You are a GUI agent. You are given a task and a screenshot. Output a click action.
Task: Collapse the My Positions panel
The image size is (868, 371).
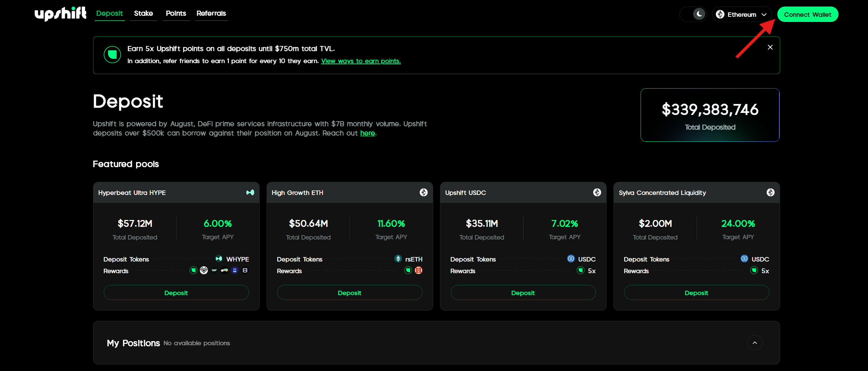755,343
